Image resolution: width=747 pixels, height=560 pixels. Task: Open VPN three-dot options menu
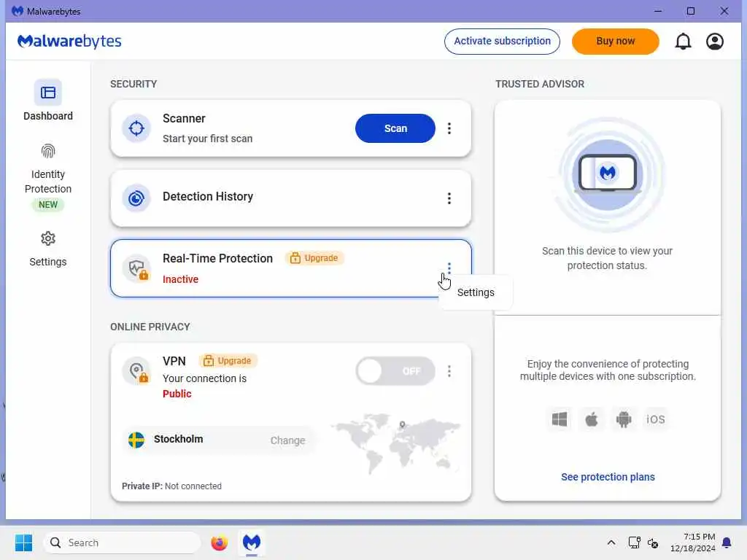point(449,371)
